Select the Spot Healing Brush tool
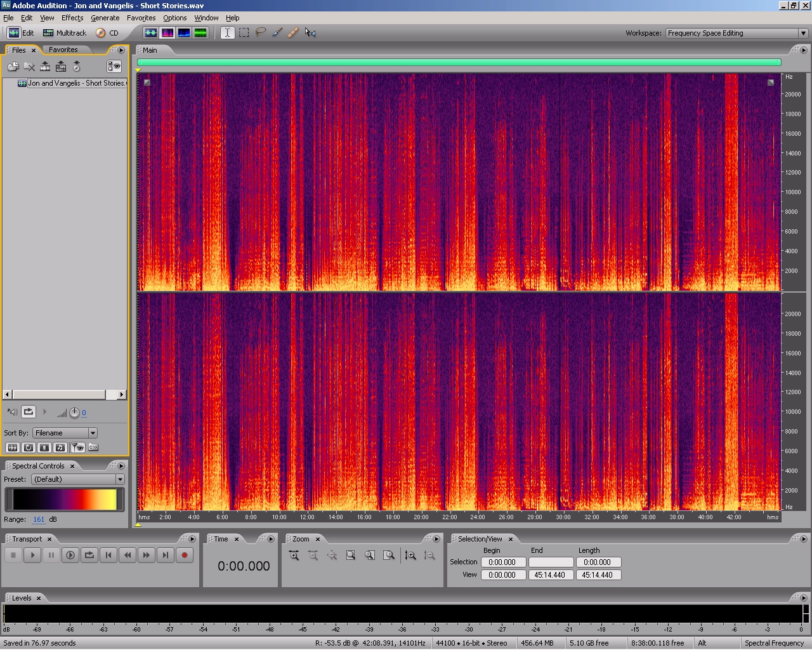Screen dimensions: 812x650 (x=293, y=32)
